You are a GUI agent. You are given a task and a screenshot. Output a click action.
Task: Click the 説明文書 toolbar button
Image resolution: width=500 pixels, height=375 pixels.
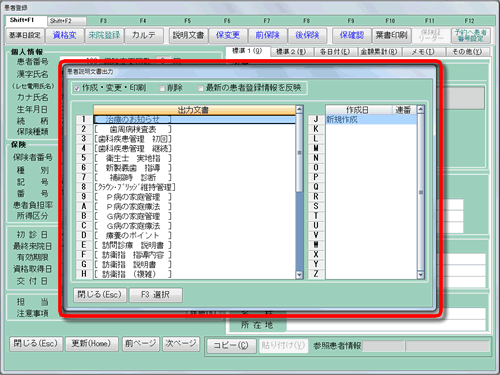pos(189,35)
